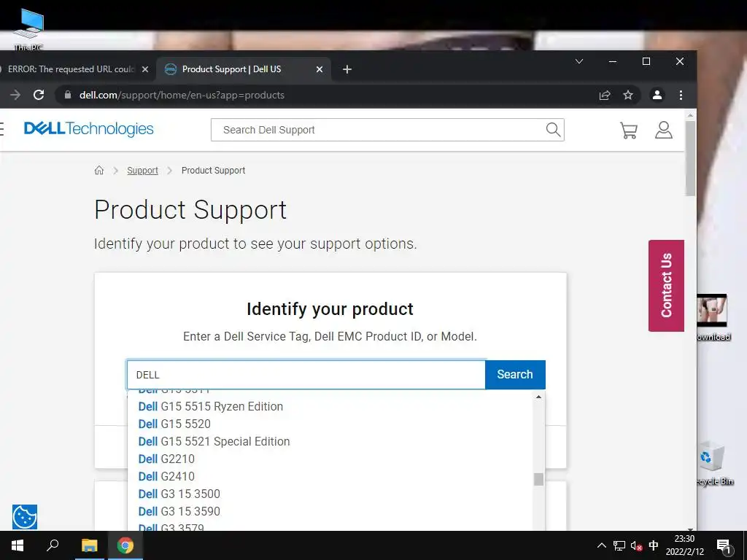Click the suggestion list scroll-up arrow
The width and height of the screenshot is (747, 560).
tap(538, 397)
